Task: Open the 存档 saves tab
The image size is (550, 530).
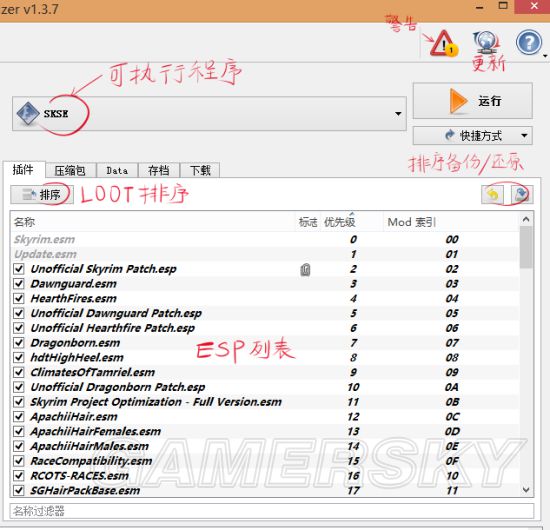Action: point(159,170)
